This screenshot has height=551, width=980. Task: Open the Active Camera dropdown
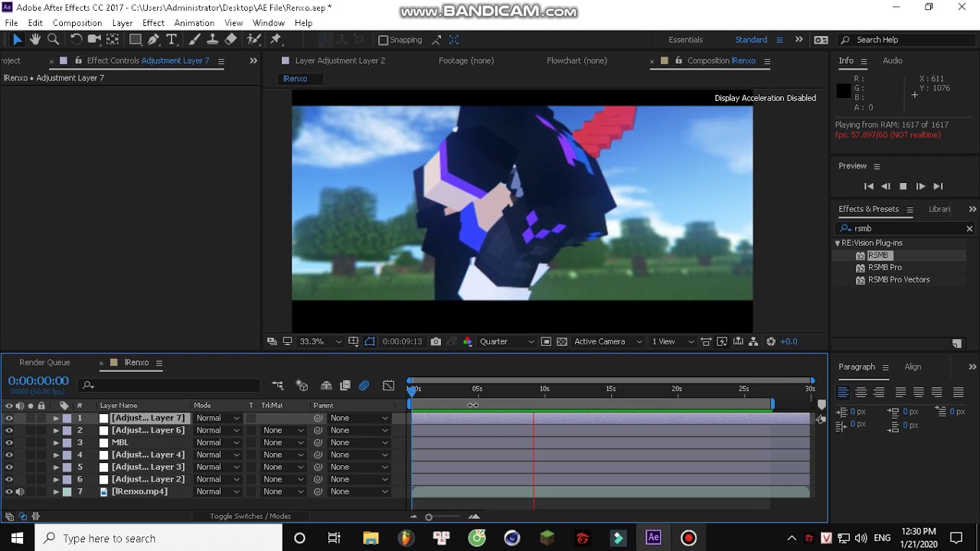608,342
